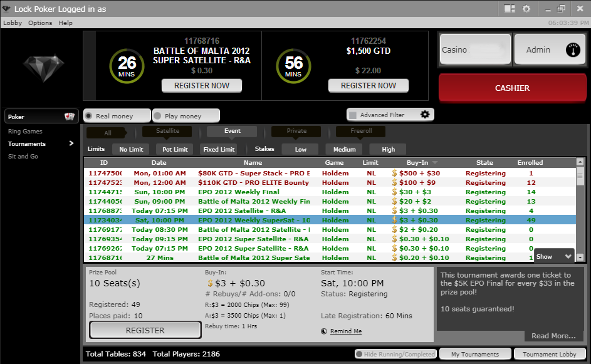Image resolution: width=591 pixels, height=364 pixels.
Task: Open the Show dropdown
Action: coord(554,256)
